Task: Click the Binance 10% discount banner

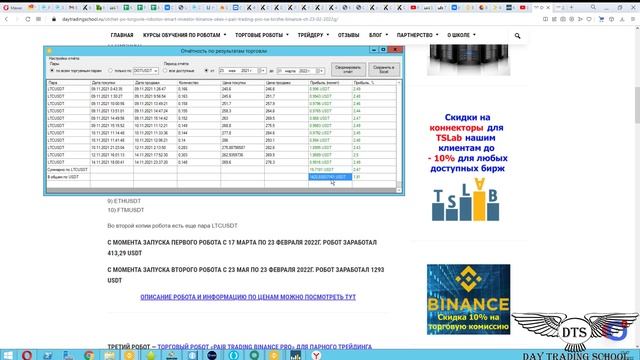Action: (x=468, y=299)
